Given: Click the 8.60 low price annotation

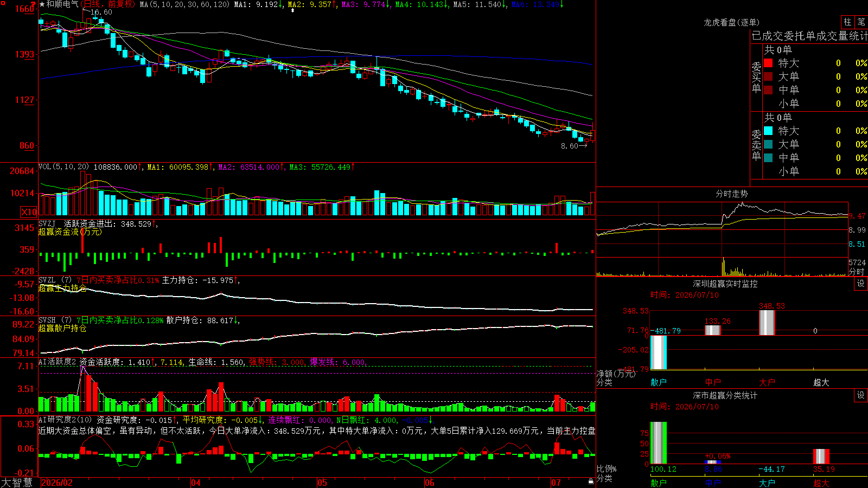Looking at the screenshot, I should [x=570, y=146].
